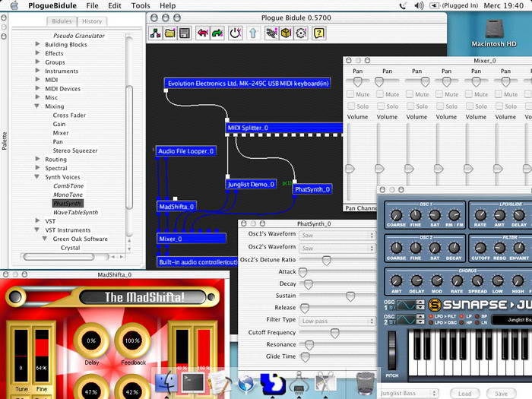Viewport: 532px width, 399px height.
Task: Toggle the power processing icon in toolbar
Action: [x=236, y=33]
